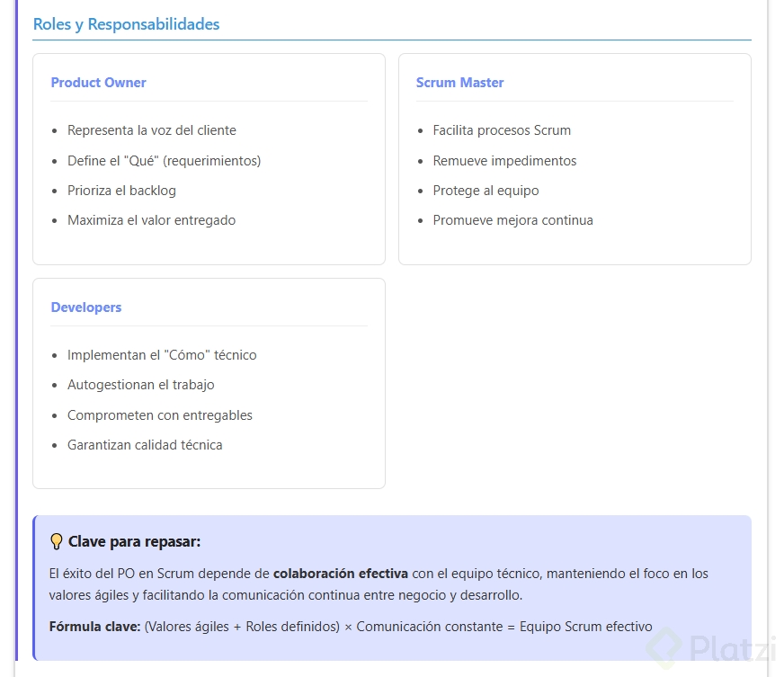Select 'Garantizan calidad técnica' bullet
784x677 pixels.
(x=145, y=445)
